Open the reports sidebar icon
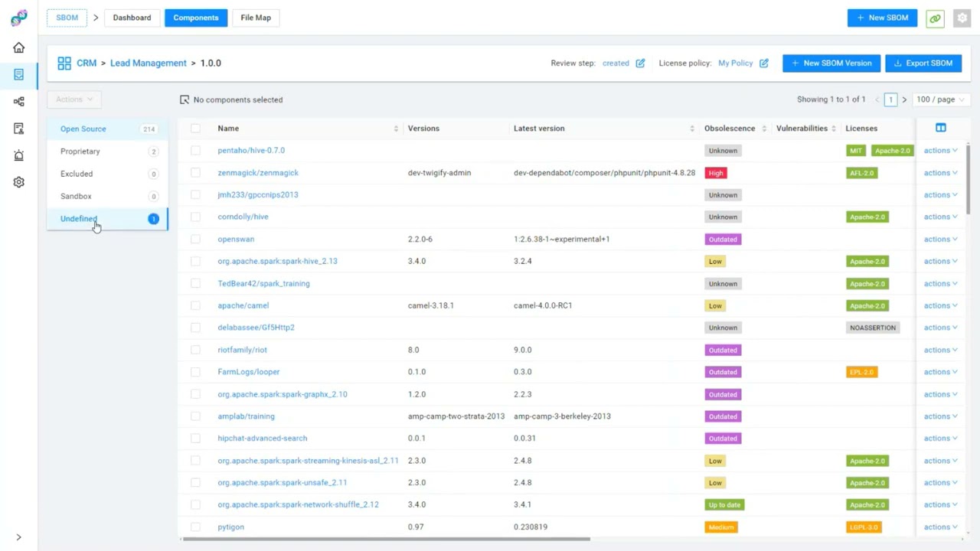The image size is (980, 551). [19, 128]
